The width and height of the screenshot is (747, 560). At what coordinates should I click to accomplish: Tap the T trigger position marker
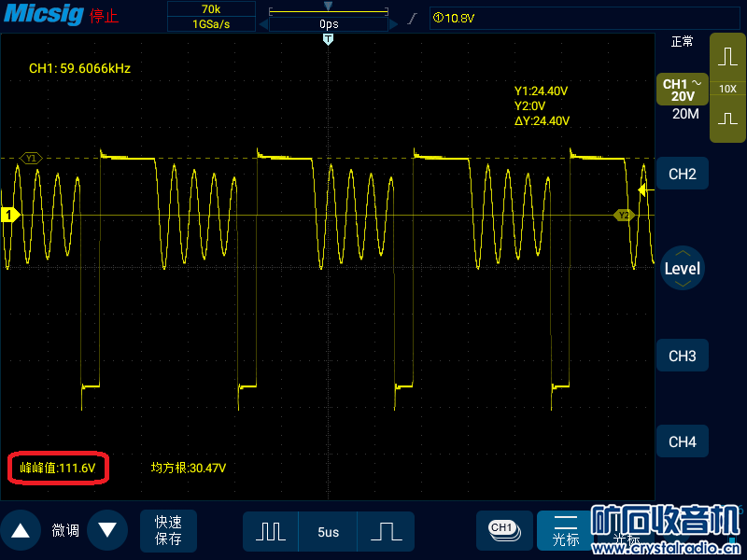coord(328,39)
